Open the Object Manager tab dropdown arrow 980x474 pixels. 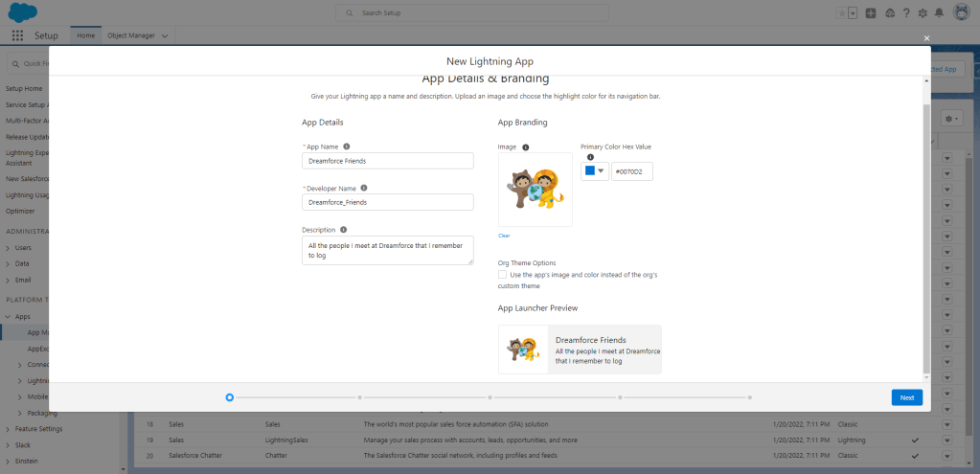coord(165,35)
